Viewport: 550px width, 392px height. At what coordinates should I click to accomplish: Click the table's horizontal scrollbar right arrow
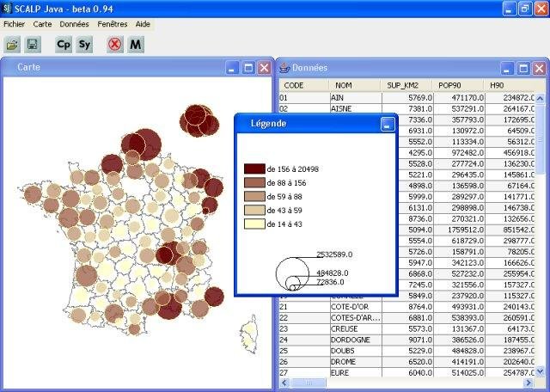(529, 383)
